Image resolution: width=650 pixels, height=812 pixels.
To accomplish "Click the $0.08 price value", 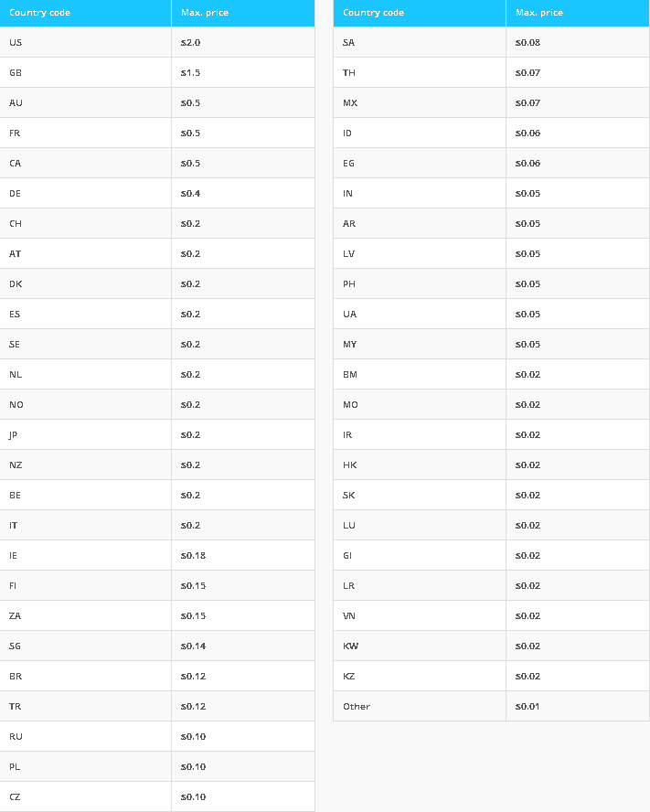I will (x=527, y=42).
